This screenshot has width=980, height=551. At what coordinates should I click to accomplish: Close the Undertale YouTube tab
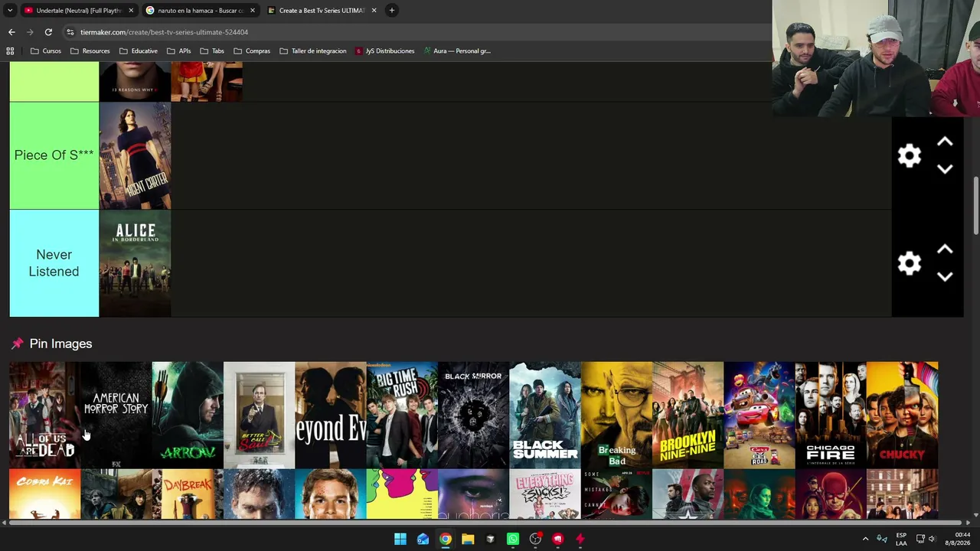131,11
